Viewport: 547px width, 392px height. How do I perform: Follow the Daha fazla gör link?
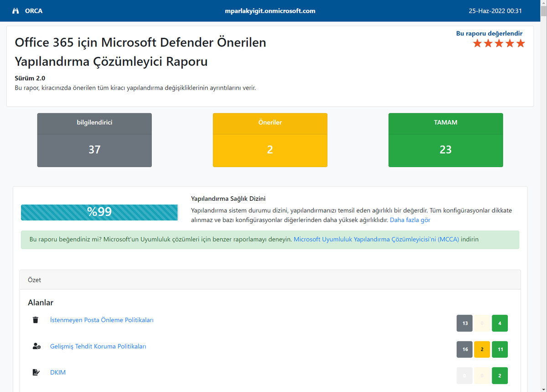point(410,220)
